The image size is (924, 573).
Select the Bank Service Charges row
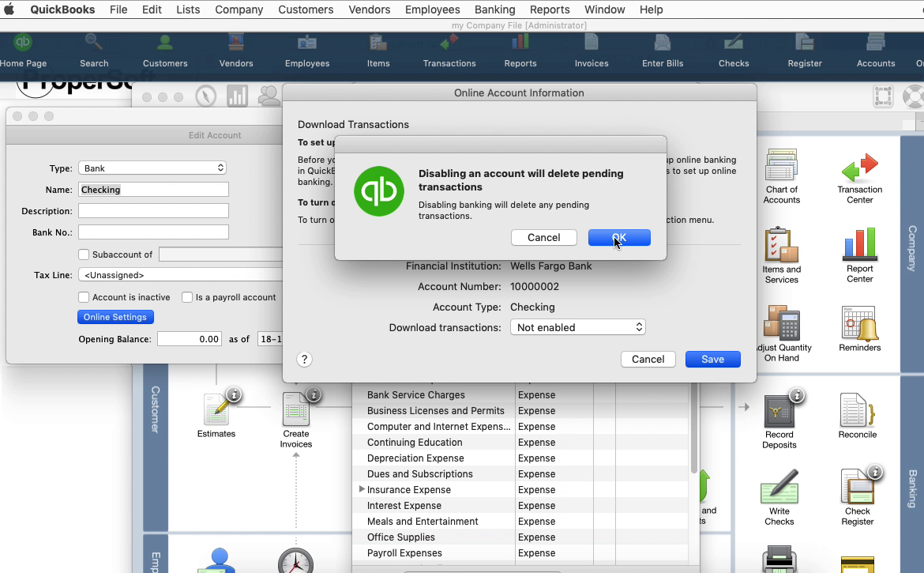pos(520,395)
